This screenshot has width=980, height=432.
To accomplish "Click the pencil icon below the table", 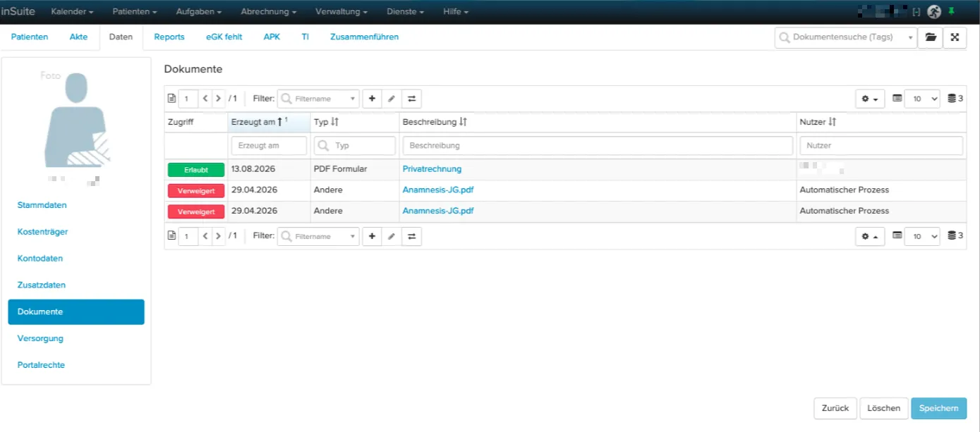I will [x=392, y=236].
